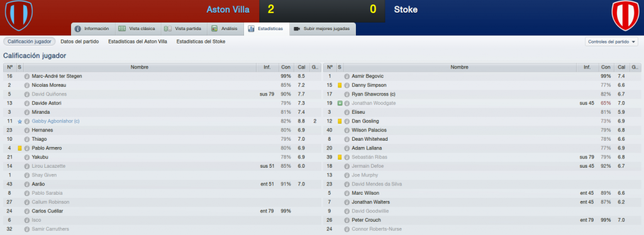The image size is (644, 235).
Task: Click Pablo Armero's yellow card icon
Action: click(x=19, y=148)
